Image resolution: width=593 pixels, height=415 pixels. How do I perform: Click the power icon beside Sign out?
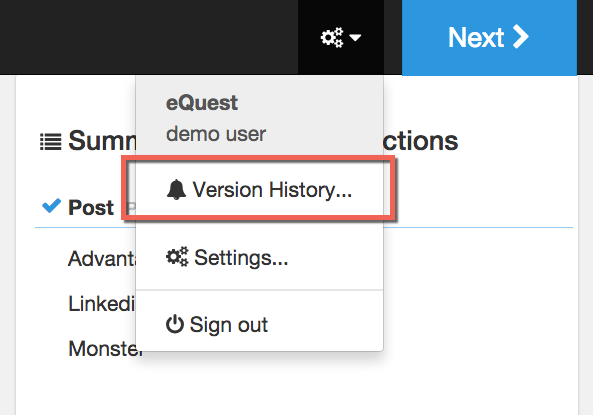(175, 324)
